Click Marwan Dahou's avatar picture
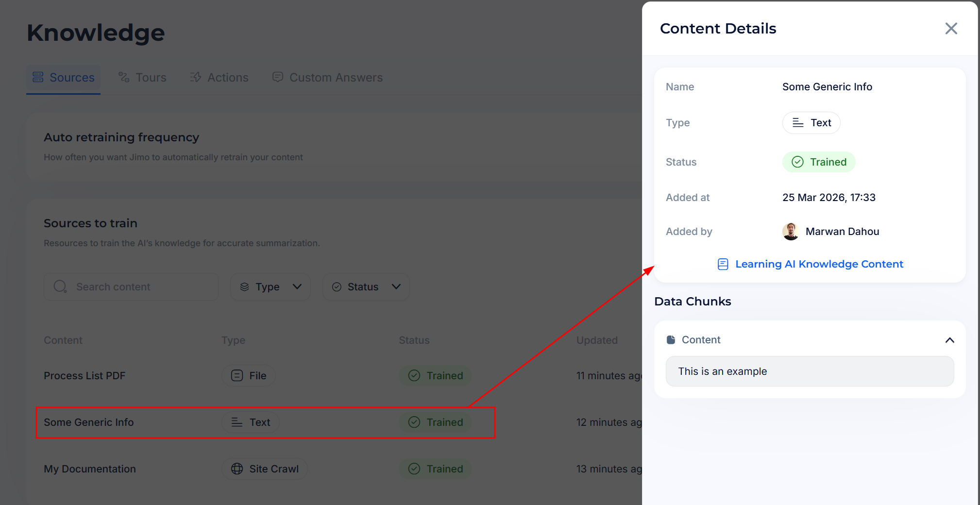Screen dimensions: 980x505 [x=791, y=232]
